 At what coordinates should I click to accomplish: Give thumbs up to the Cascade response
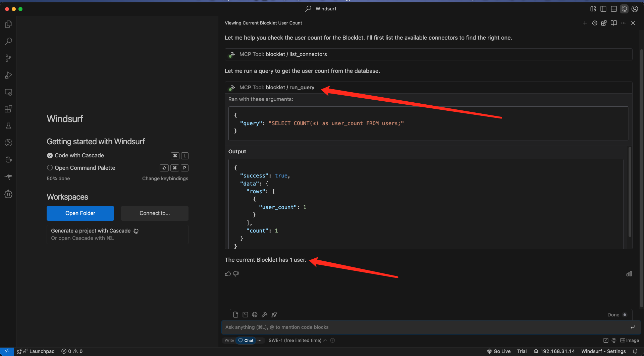click(x=228, y=274)
